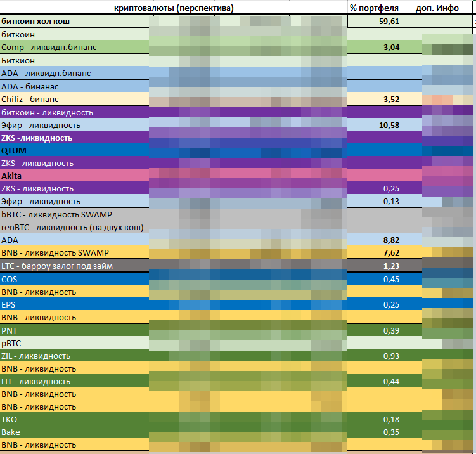Click 'LTC - барроу залог под займ' cell

coord(57,266)
